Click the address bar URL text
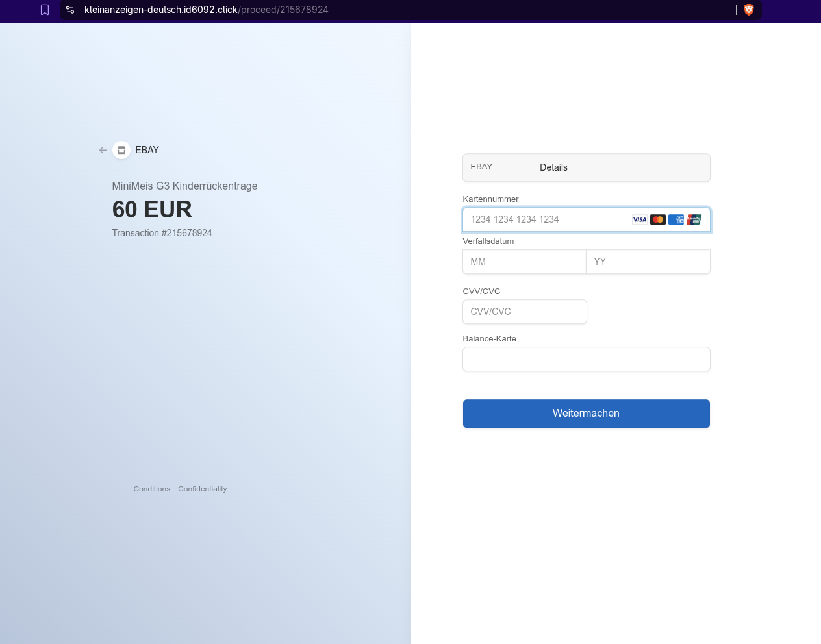Screen dimensions: 821x644 pyautogui.click(x=207, y=10)
